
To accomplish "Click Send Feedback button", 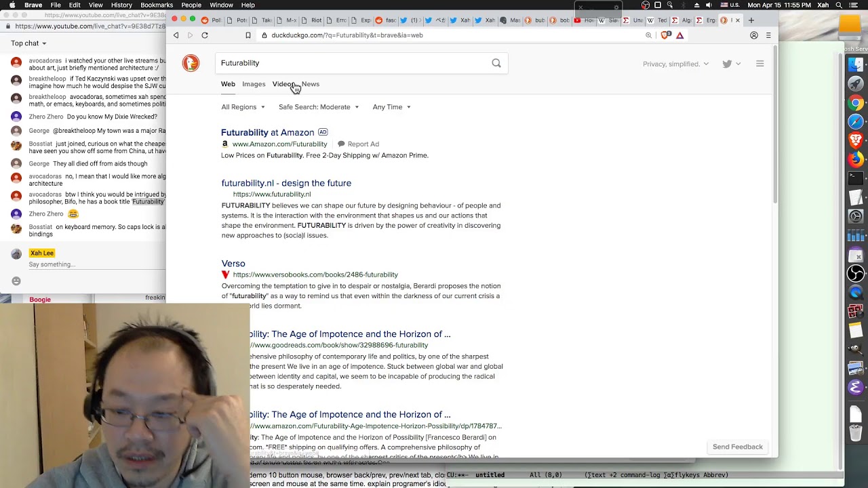I will (738, 447).
